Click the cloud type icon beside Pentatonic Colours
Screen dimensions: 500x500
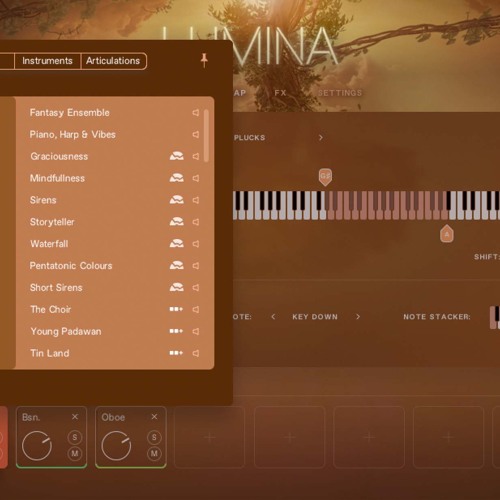pos(176,265)
